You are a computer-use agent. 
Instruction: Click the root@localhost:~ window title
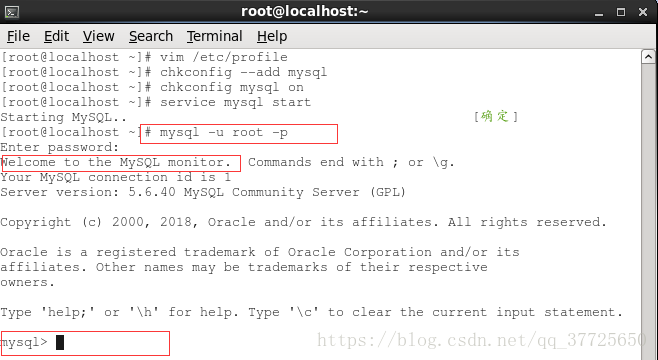(305, 12)
